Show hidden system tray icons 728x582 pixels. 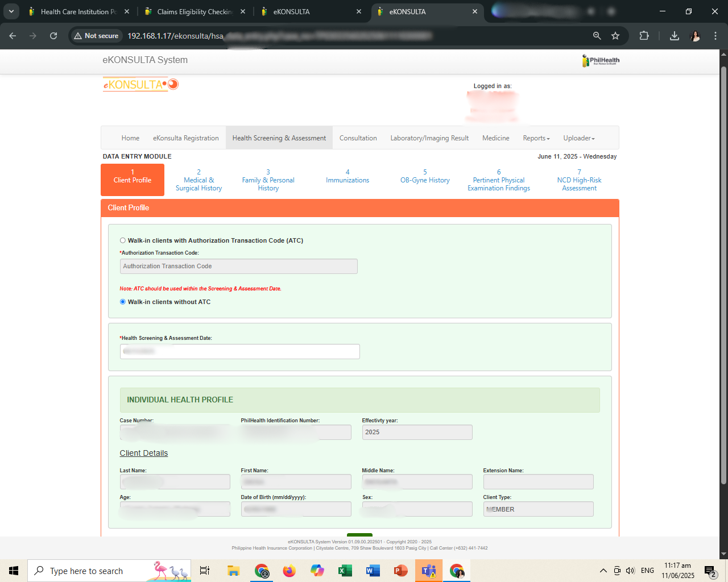pos(603,571)
